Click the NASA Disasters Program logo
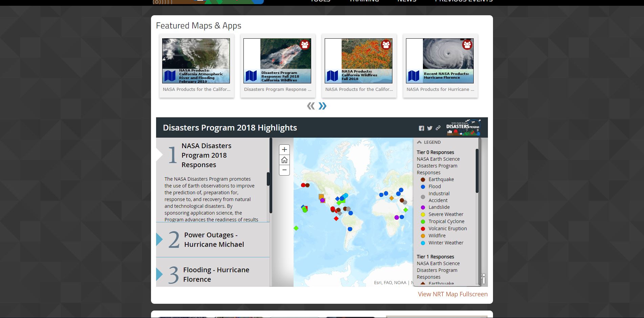This screenshot has width=644, height=318. [463, 127]
